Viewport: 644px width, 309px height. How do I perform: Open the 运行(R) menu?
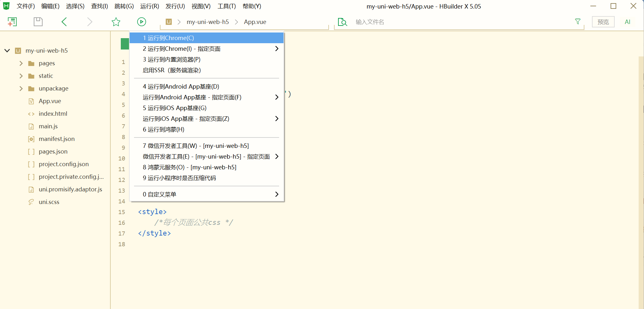point(150,6)
